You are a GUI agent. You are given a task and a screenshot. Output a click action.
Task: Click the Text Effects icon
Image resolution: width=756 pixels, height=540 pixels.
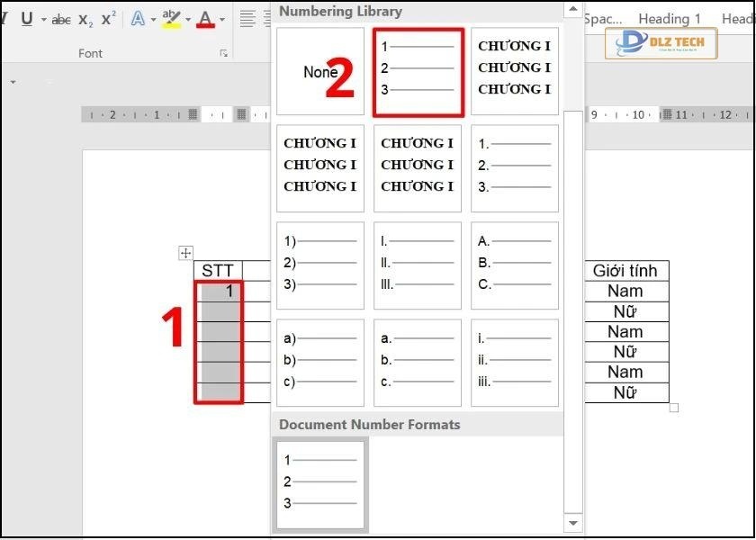point(138,19)
